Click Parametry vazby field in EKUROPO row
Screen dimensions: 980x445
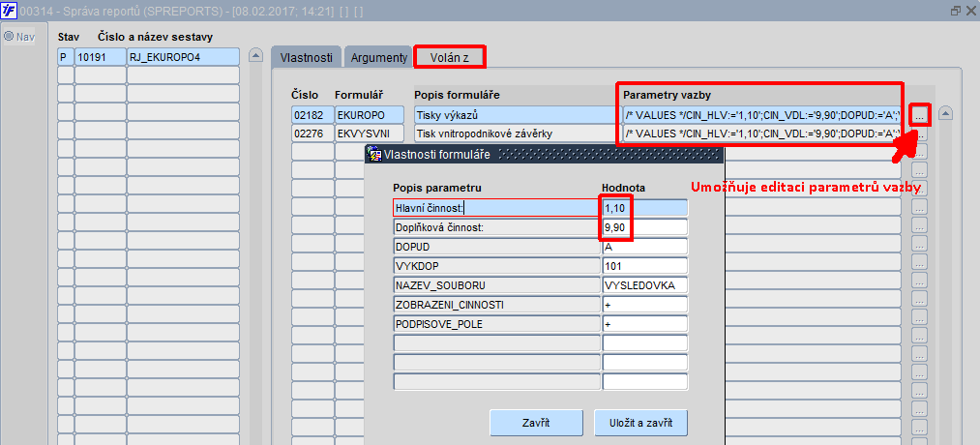pos(762,115)
